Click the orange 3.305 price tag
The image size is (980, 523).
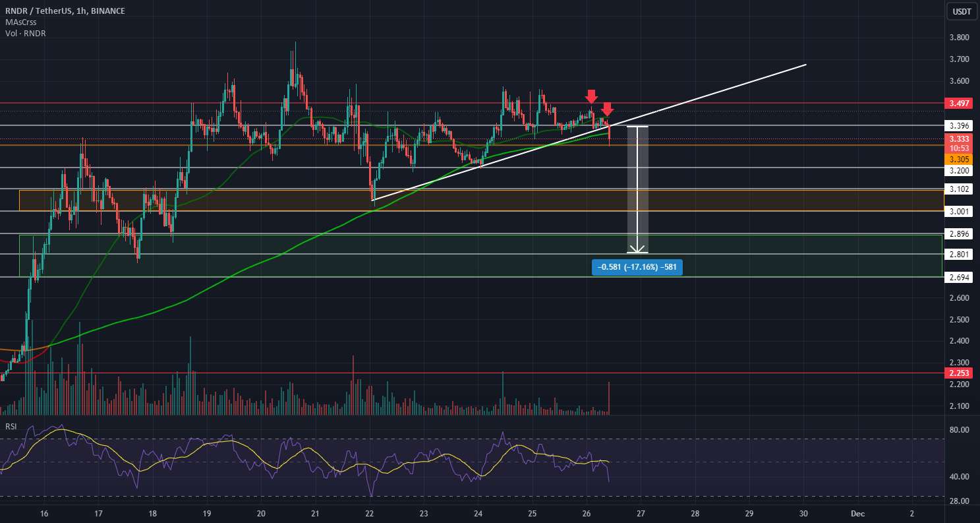[x=960, y=159]
